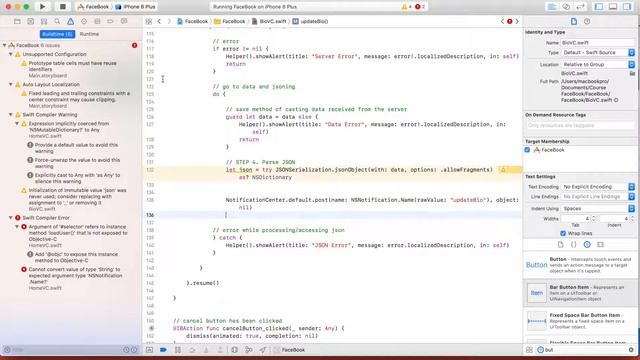Toggle the Navigator panel visibility
The image size is (640, 360).
[x=599, y=7]
